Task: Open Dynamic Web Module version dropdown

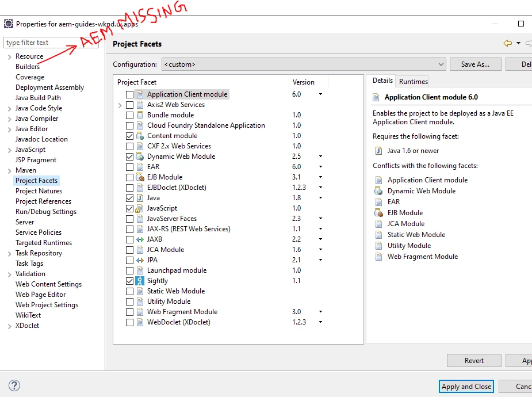Action: [320, 156]
